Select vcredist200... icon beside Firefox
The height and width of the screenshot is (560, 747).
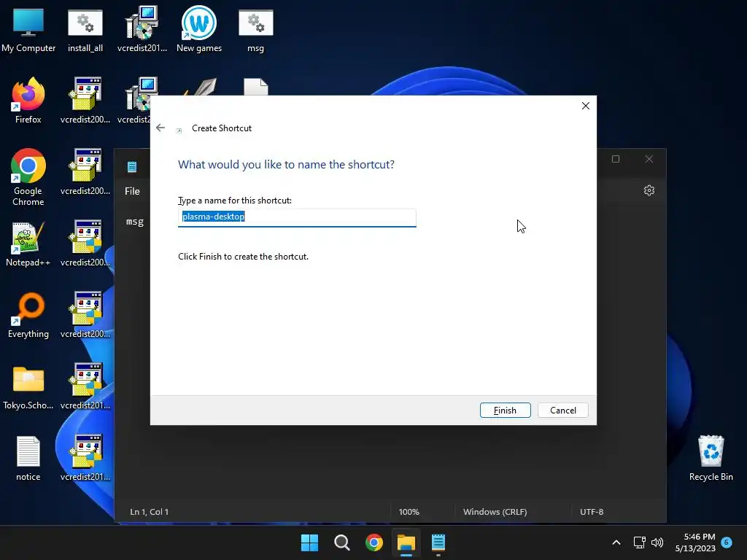pyautogui.click(x=85, y=101)
